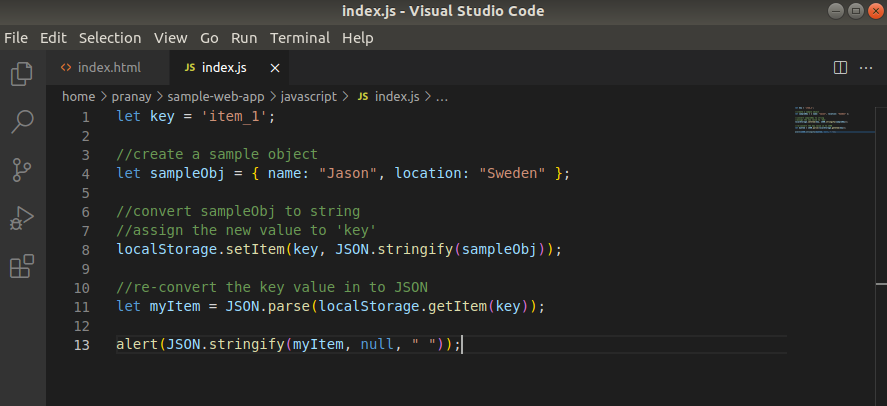Viewport: 887px width, 406px height.
Task: Open the File menu
Action: tap(16, 38)
